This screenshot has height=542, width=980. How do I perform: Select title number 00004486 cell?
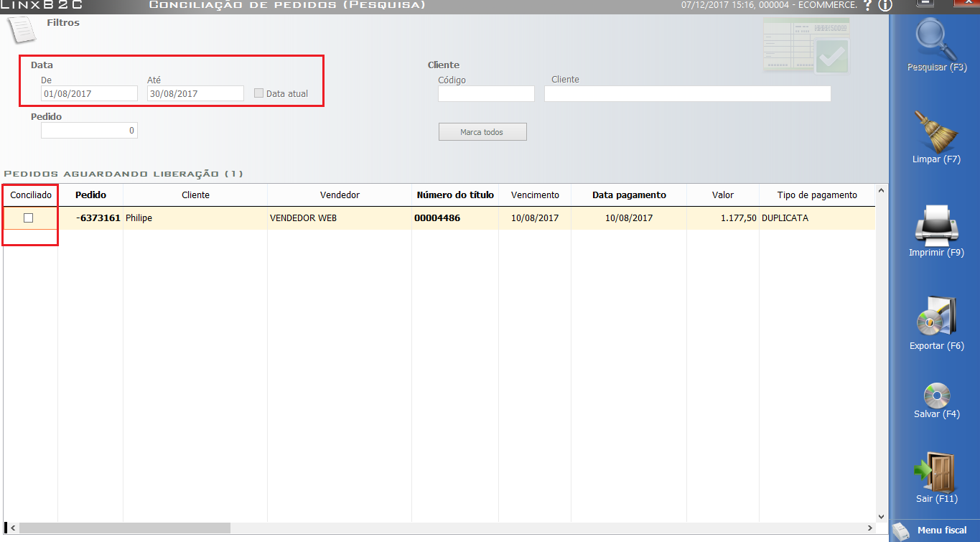(x=455, y=218)
